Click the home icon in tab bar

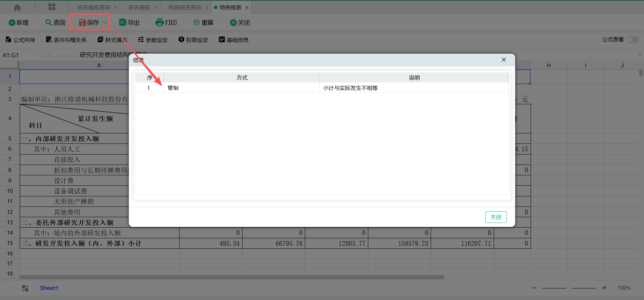click(x=17, y=7)
